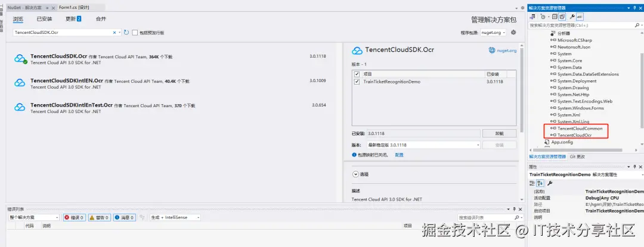Image resolution: width=644 pixels, height=247 pixels.
Task: Select the TencentCloudSDK.Ocr package cloud icon
Action: pos(20,58)
